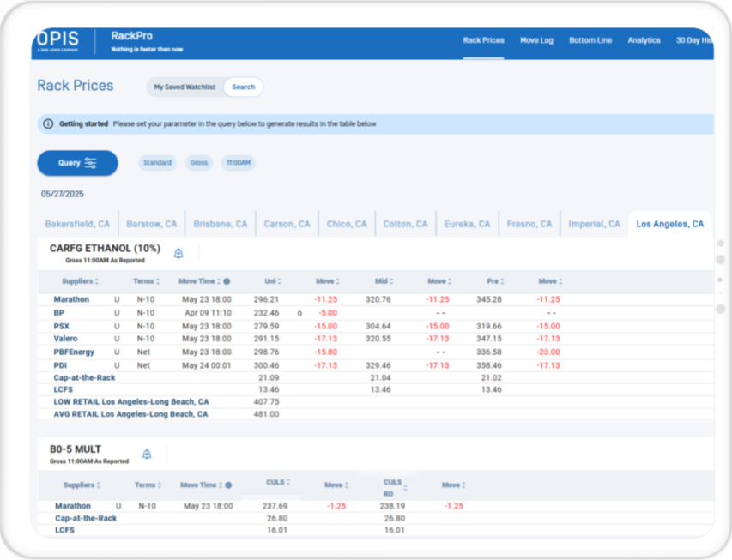Switch to the Carson, CA tab
Viewport: 732px width, 560px height.
287,224
